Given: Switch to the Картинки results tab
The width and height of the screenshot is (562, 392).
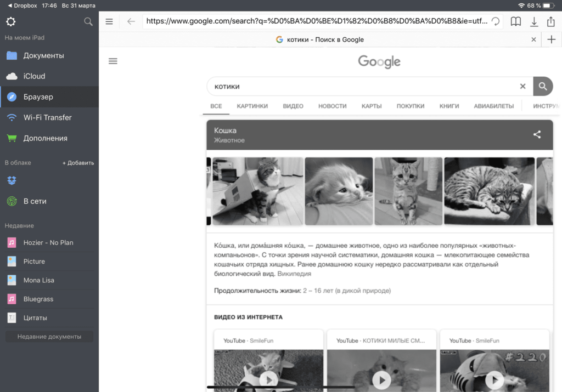Looking at the screenshot, I should 252,106.
